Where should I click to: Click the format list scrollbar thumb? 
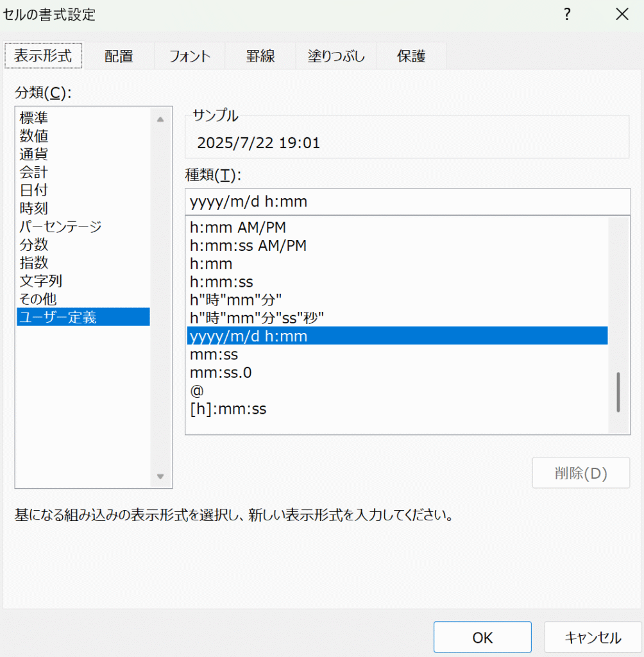pos(618,392)
